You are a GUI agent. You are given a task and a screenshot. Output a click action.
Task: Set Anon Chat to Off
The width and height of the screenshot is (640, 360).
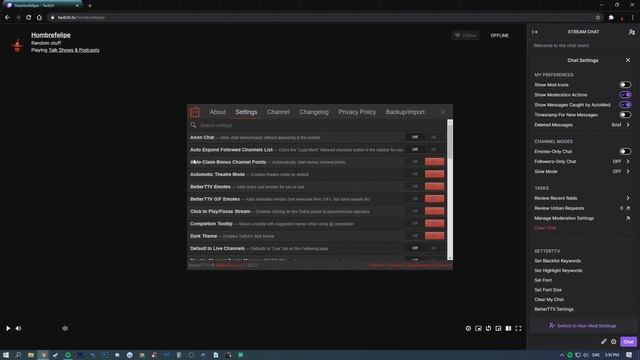(x=415, y=137)
